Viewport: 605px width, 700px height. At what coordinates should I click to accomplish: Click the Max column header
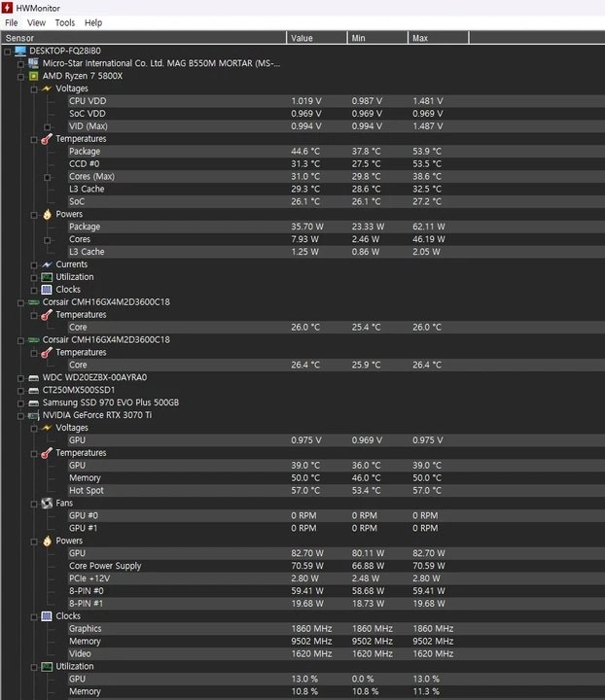438,38
